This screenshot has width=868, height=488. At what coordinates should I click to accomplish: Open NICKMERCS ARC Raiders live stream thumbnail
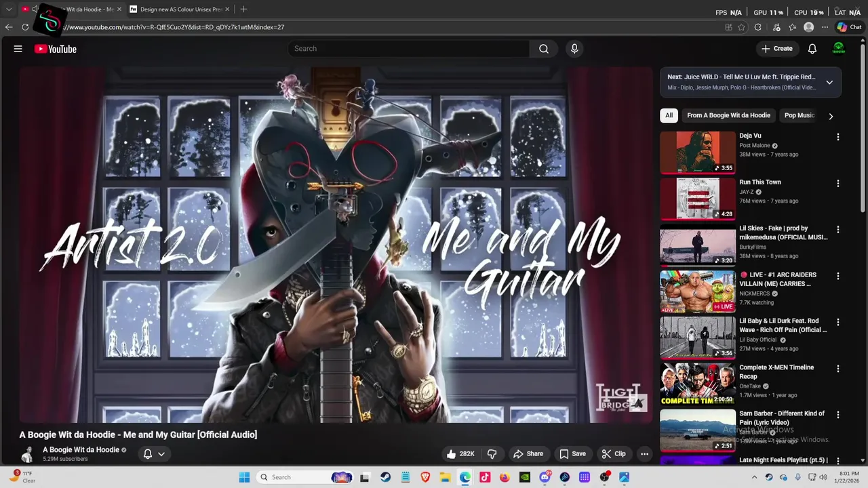(698, 291)
